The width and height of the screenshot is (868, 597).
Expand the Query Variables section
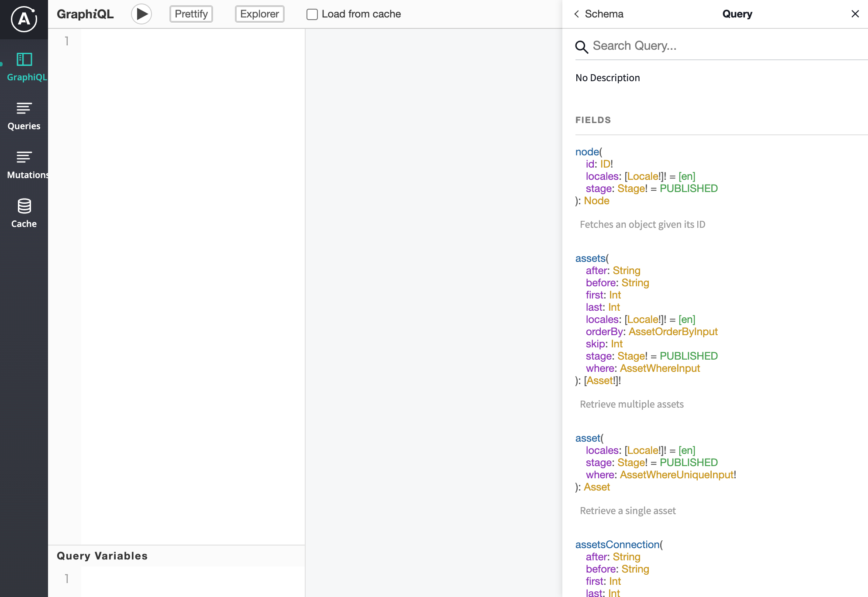click(102, 556)
